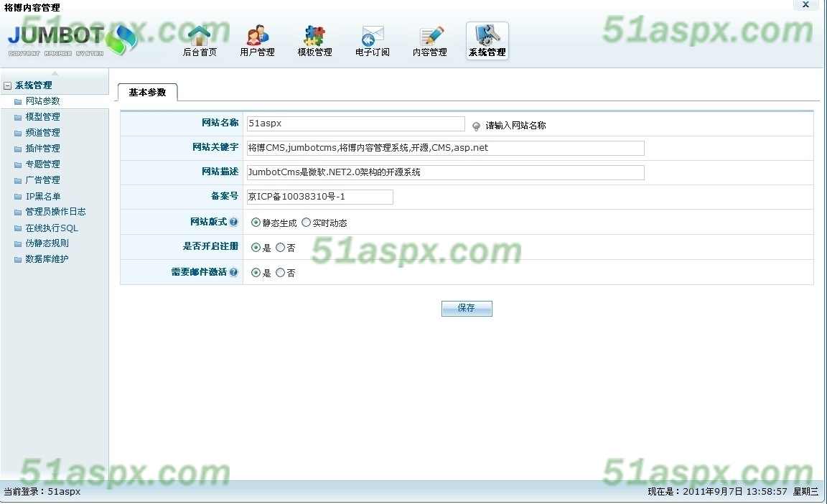The width and height of the screenshot is (827, 504).
Task: Focus the 网站描述 input field
Action: (x=445, y=172)
